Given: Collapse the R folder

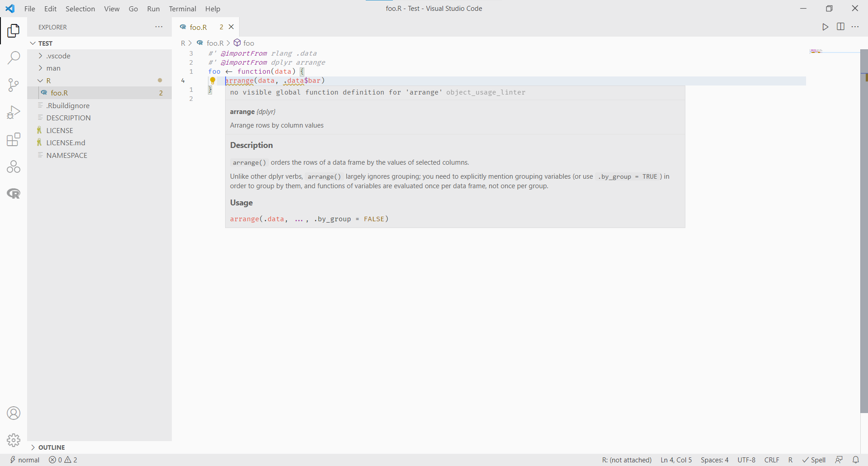Looking at the screenshot, I should pyautogui.click(x=99, y=81).
